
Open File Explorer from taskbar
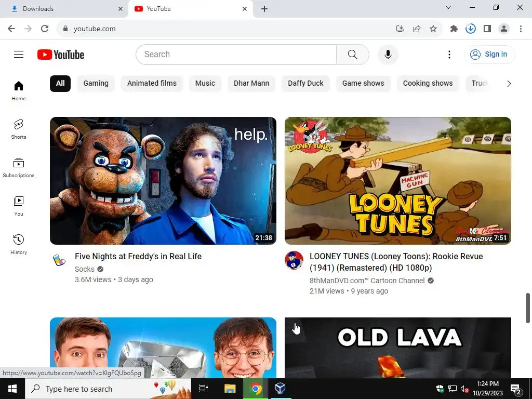point(230,389)
